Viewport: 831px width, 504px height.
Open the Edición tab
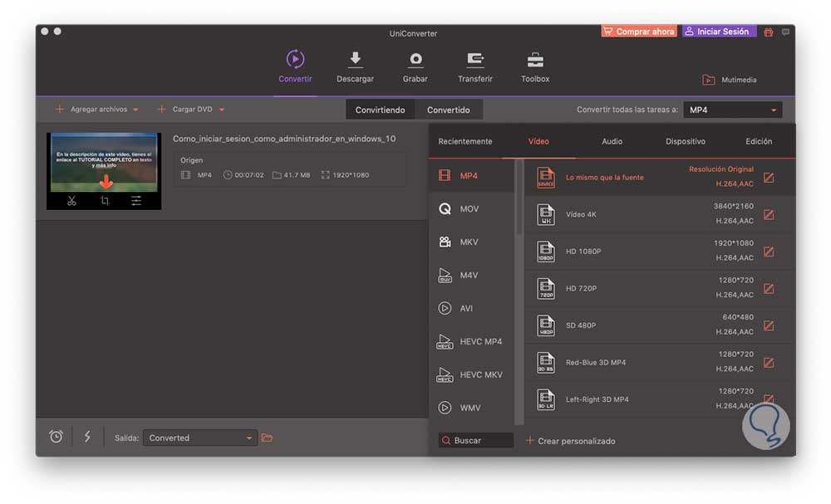[x=759, y=141]
